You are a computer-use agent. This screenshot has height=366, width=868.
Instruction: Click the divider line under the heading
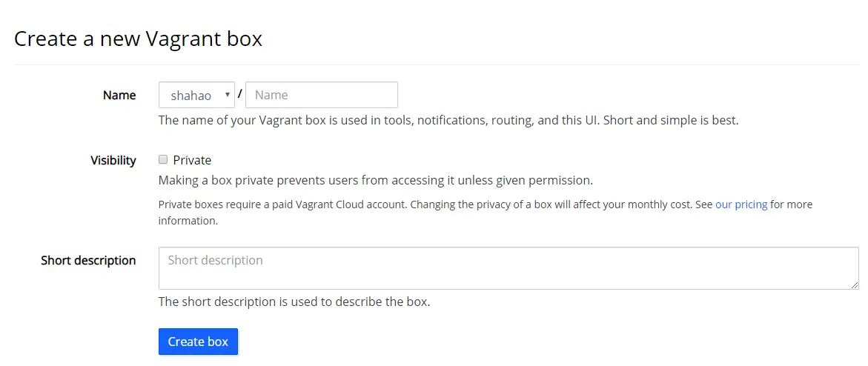(434, 65)
